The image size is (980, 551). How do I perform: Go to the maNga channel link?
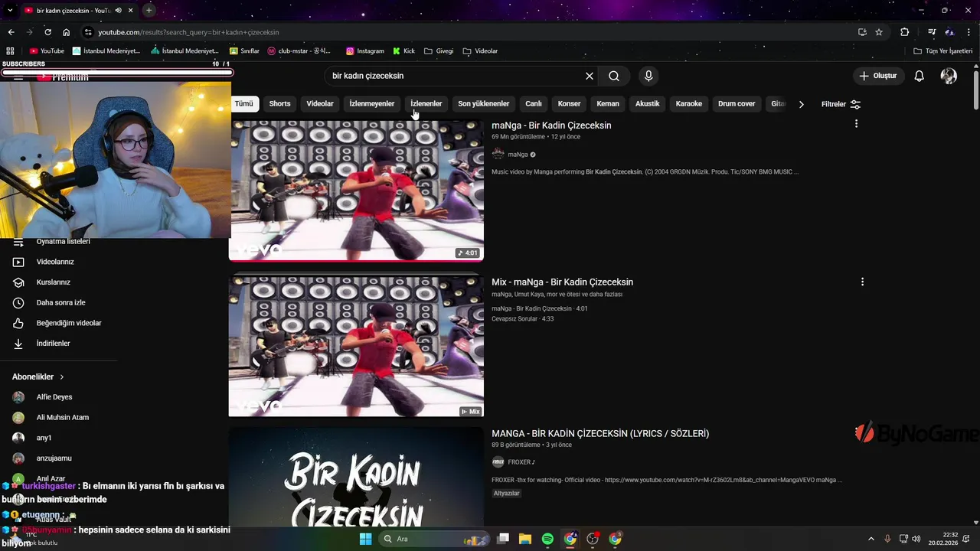tap(518, 155)
